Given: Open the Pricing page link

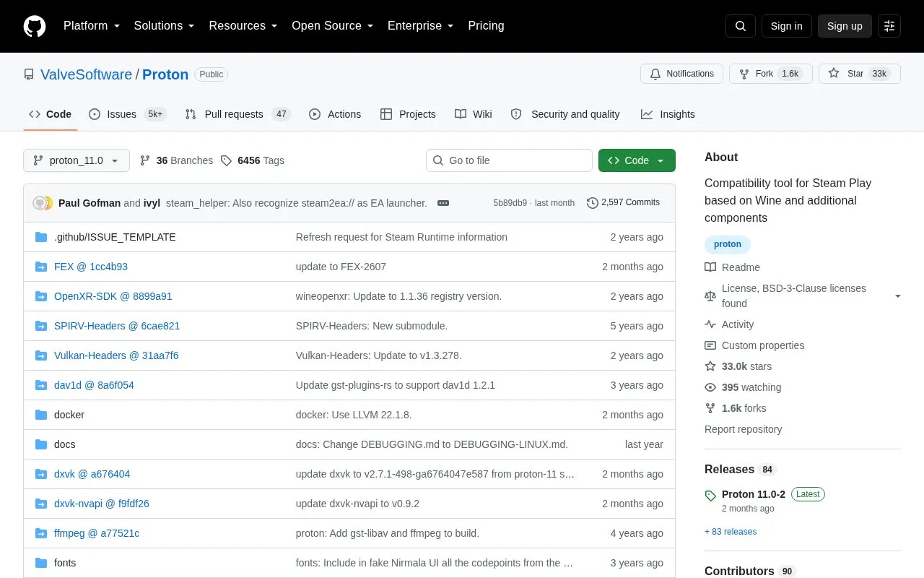Looking at the screenshot, I should [486, 26].
